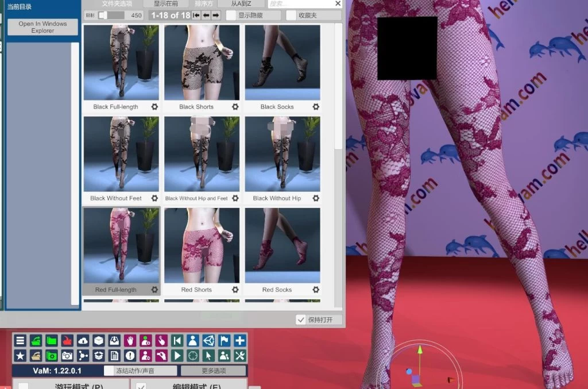Enable the 收藏夹 favorites checkbox
Viewport: 588px width, 389px height.
292,16
